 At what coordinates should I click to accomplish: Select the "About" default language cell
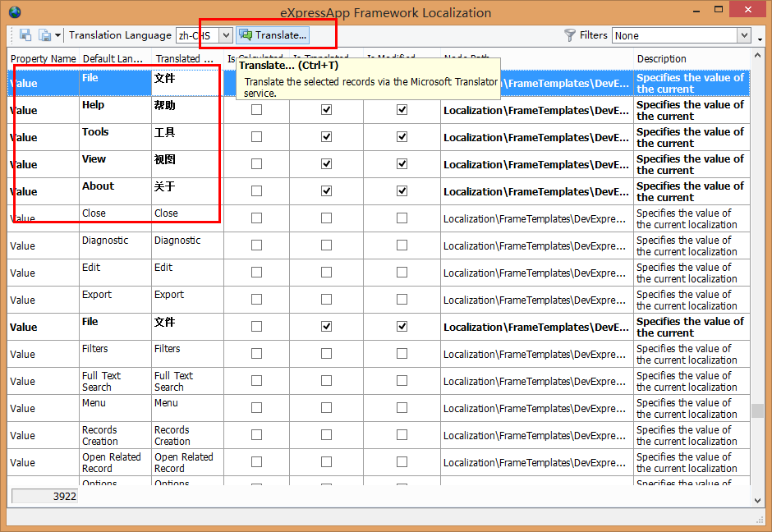pyautogui.click(x=115, y=191)
